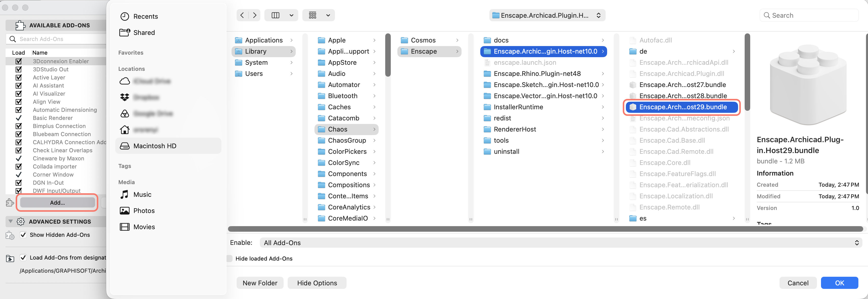Open the Music media location
Viewport: 868px width, 299px height.
(x=136, y=195)
